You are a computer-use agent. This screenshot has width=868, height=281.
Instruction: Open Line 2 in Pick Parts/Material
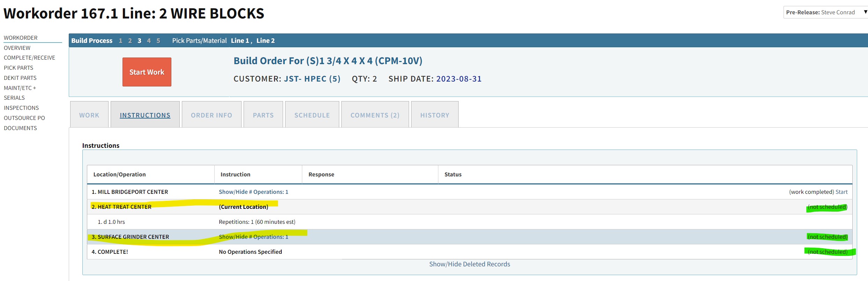pyautogui.click(x=266, y=41)
